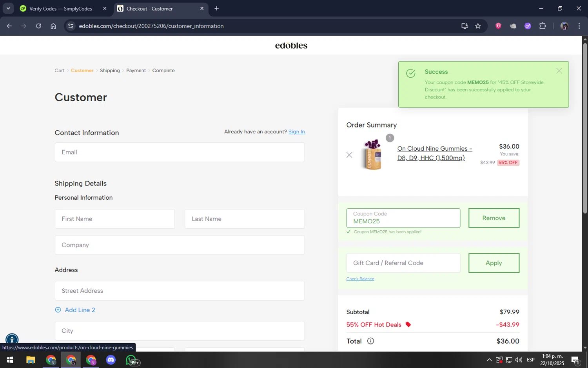Close the Success notification
The image size is (588, 368).
(559, 71)
